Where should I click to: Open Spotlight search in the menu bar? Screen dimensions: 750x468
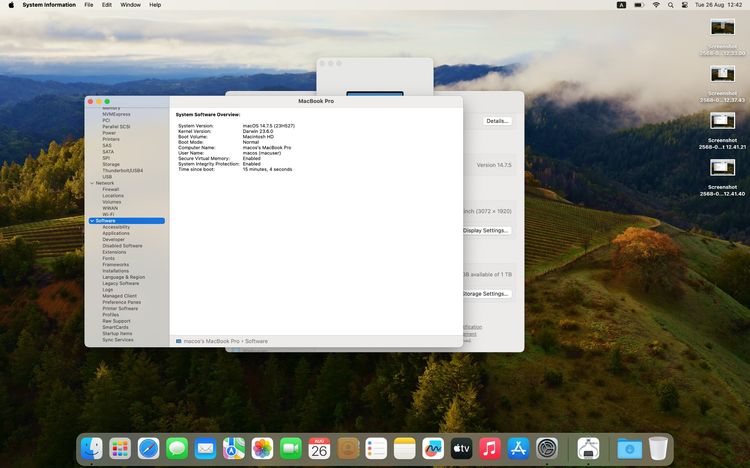(671, 5)
